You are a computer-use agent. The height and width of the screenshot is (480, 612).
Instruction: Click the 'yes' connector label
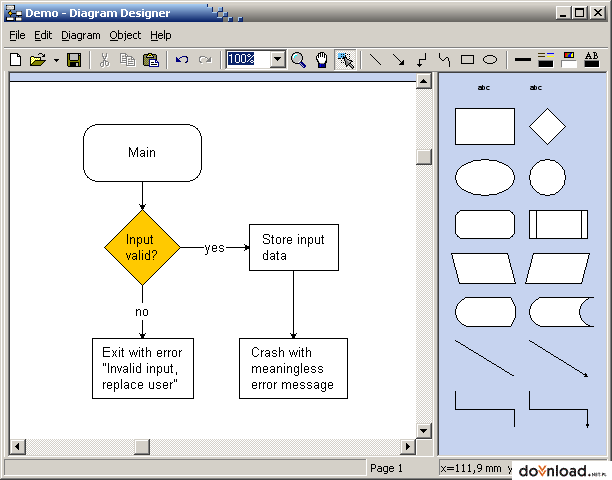click(215, 247)
